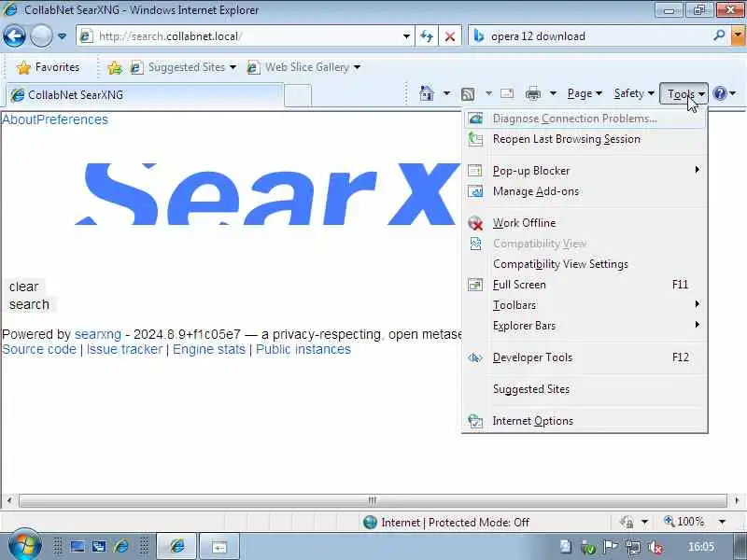Open Suggested Sites in Favorites bar

(x=183, y=67)
